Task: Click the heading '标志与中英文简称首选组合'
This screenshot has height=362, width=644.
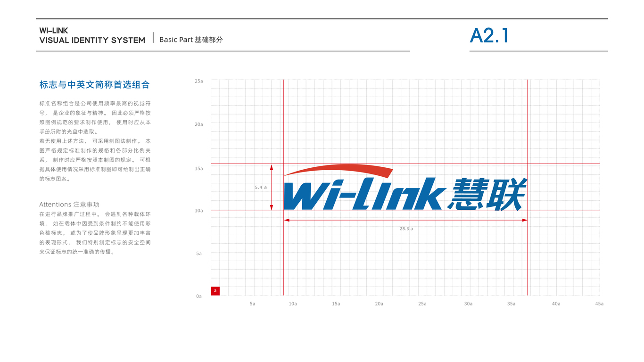Action: 95,85
